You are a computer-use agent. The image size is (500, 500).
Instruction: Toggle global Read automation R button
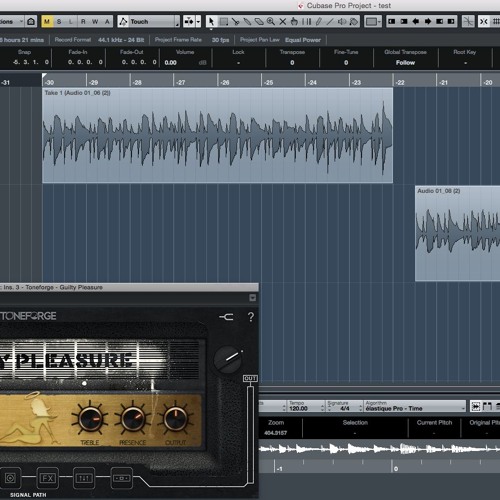click(x=83, y=22)
